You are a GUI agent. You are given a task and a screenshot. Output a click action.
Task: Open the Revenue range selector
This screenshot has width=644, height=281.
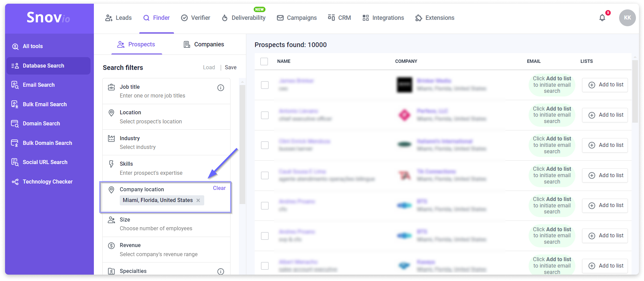tap(166, 250)
